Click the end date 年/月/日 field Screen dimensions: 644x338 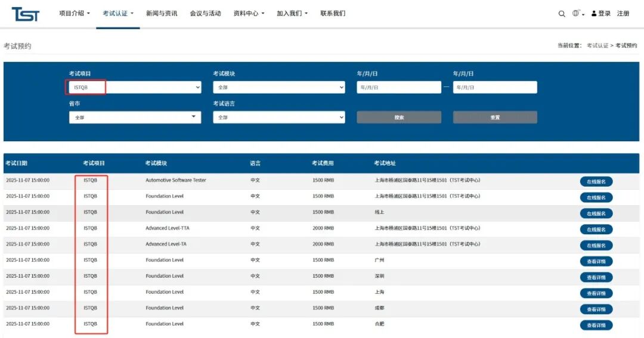pyautogui.click(x=495, y=88)
